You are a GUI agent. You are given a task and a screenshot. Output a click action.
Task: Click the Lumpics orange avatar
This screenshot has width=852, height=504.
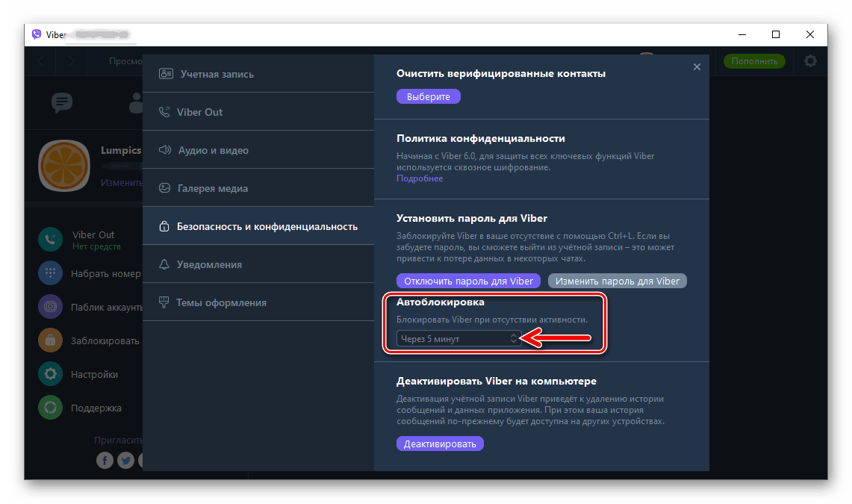pos(63,166)
